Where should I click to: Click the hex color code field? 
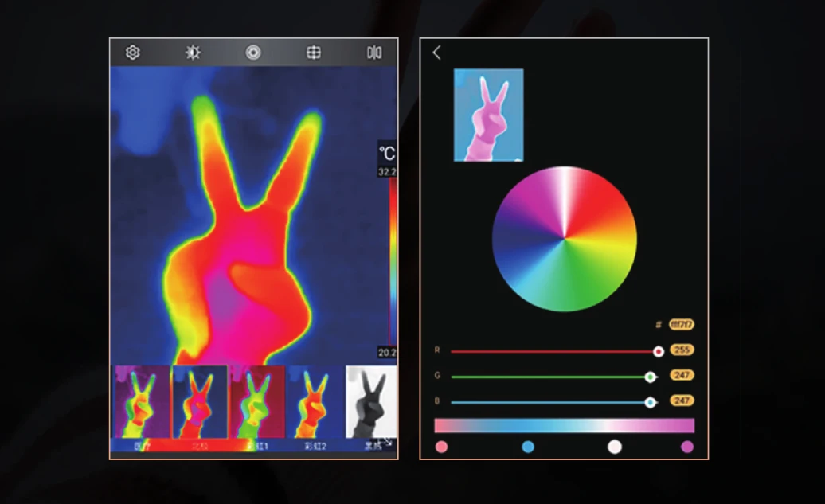click(x=681, y=324)
